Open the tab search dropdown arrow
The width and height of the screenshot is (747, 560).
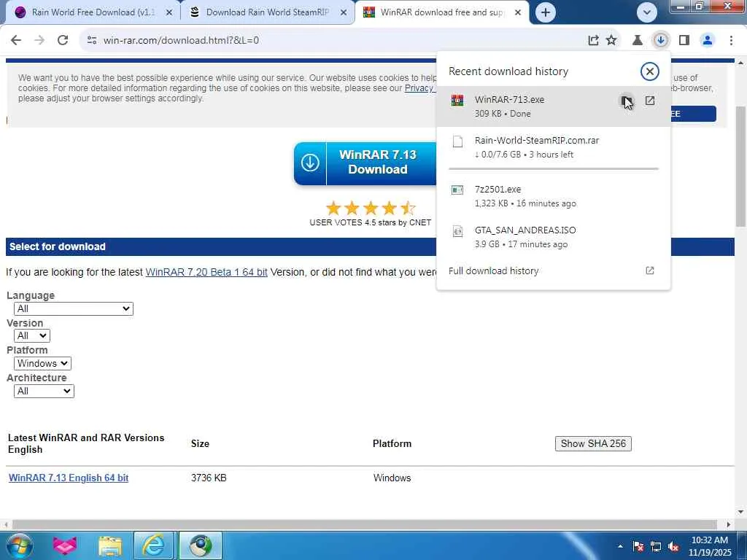click(x=647, y=12)
